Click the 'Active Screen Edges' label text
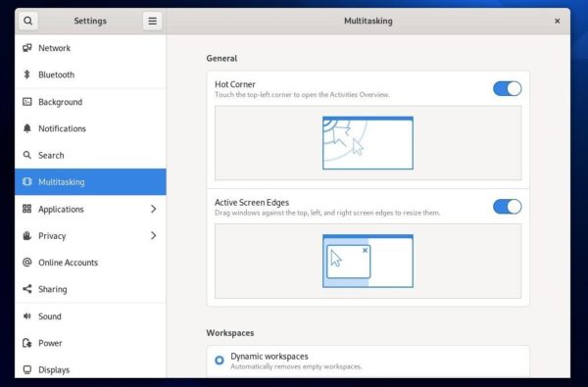The height and width of the screenshot is (387, 588). 252,203
